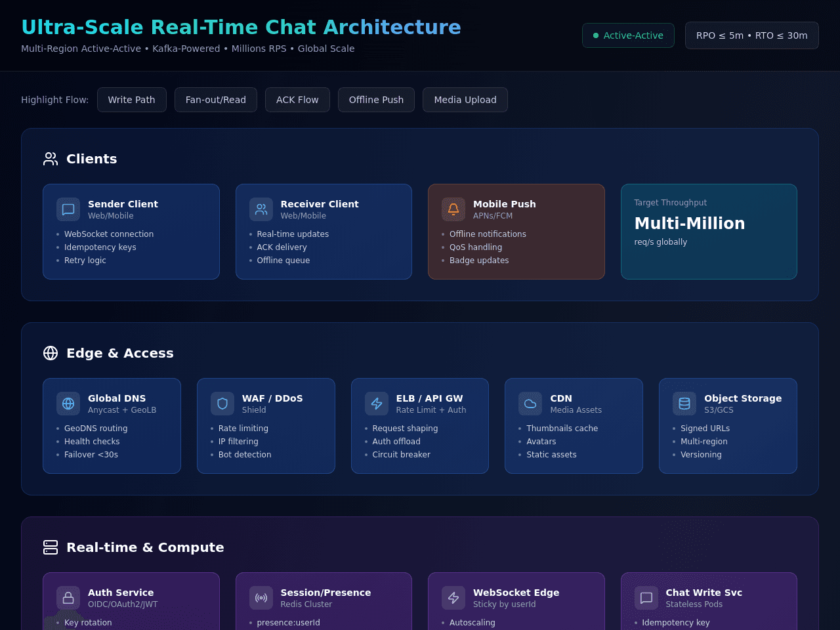Image resolution: width=840 pixels, height=630 pixels.
Task: Select the Mobile Push card title
Action: click(x=505, y=204)
